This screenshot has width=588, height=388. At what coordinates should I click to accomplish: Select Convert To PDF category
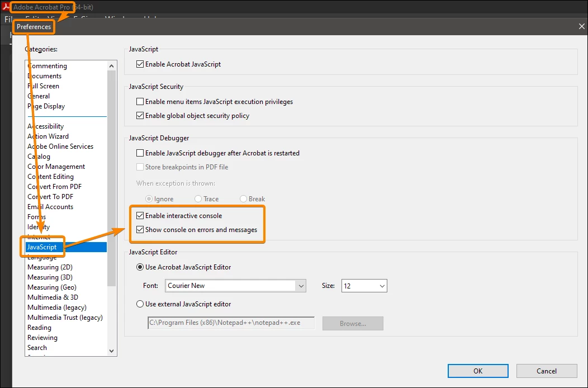point(50,197)
